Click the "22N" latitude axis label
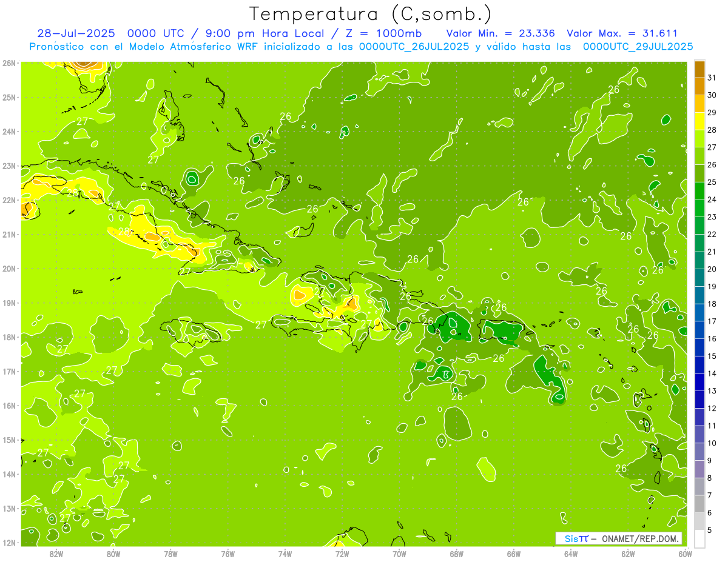 (x=8, y=200)
